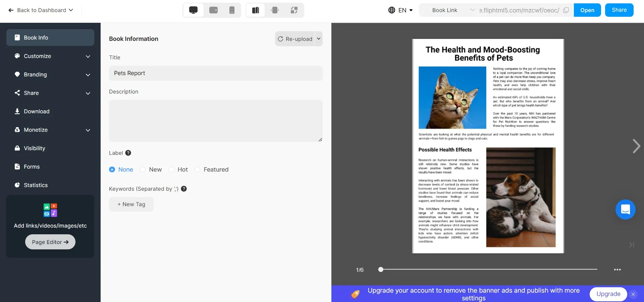644x302 pixels.
Task: Select the flipbook double-page view icon
Action: tap(256, 10)
